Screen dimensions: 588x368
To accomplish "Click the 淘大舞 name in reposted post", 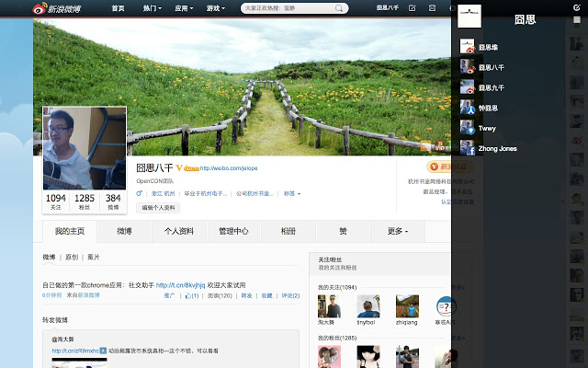I will click(x=62, y=339).
